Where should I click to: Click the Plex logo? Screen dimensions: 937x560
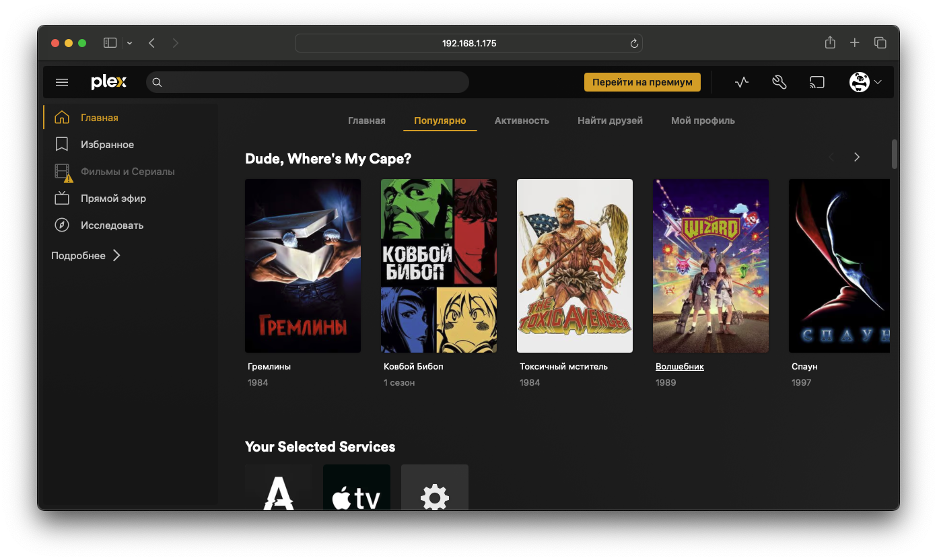(108, 82)
